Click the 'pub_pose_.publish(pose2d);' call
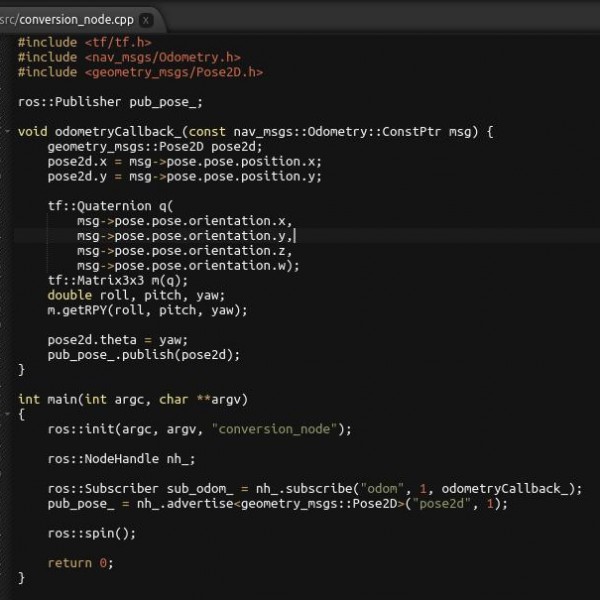Screen dimensions: 600x600 click(x=144, y=355)
